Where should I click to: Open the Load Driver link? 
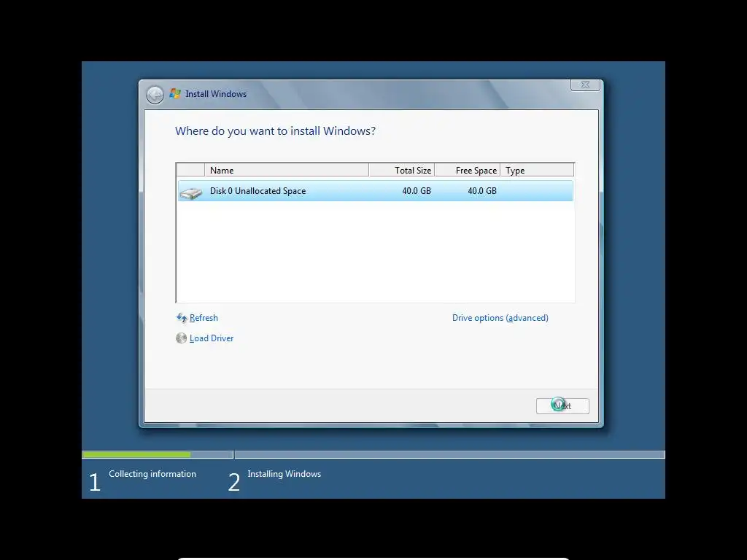pos(212,338)
